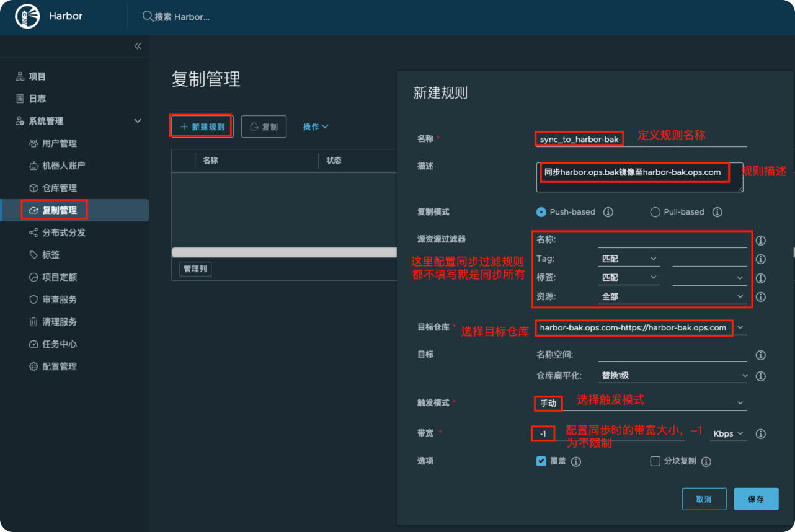Open Tag 匹配 dropdown
The height and width of the screenshot is (532, 795).
pyautogui.click(x=629, y=259)
